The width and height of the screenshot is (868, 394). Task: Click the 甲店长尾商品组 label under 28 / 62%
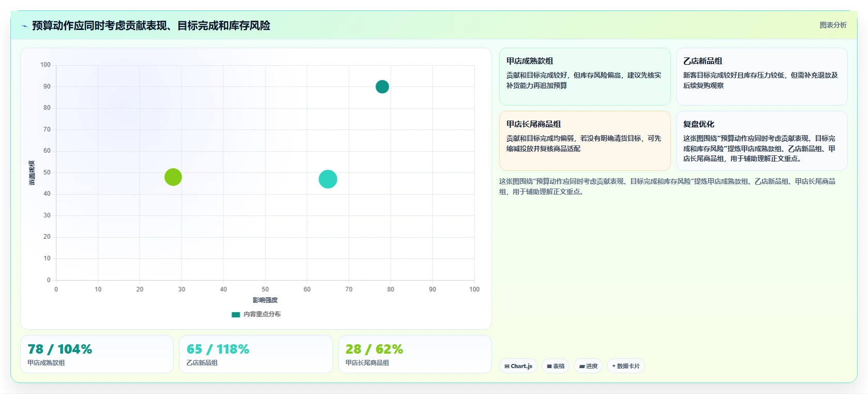click(367, 363)
